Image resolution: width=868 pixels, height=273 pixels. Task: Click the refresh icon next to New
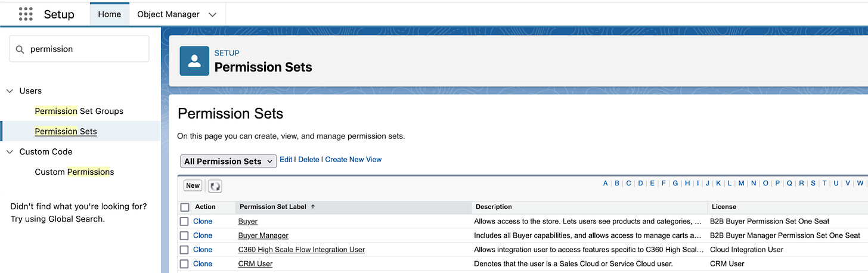(x=215, y=186)
